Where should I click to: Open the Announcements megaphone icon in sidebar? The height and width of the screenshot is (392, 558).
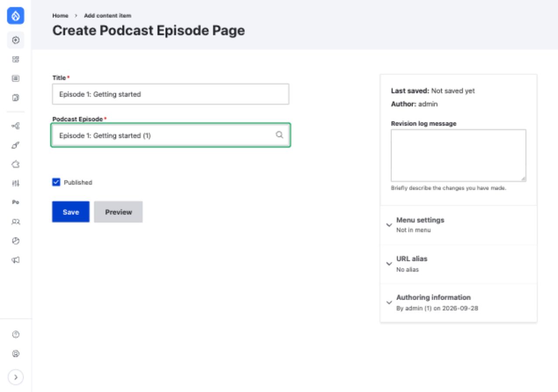(x=16, y=260)
